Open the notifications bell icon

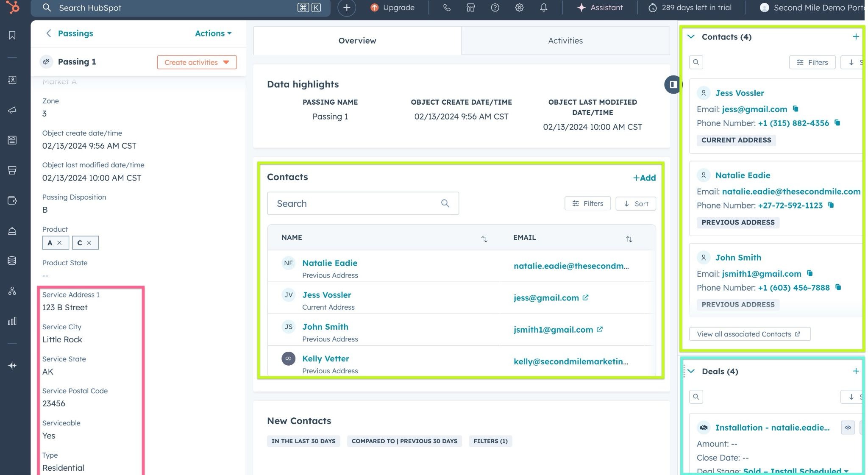[x=543, y=8]
